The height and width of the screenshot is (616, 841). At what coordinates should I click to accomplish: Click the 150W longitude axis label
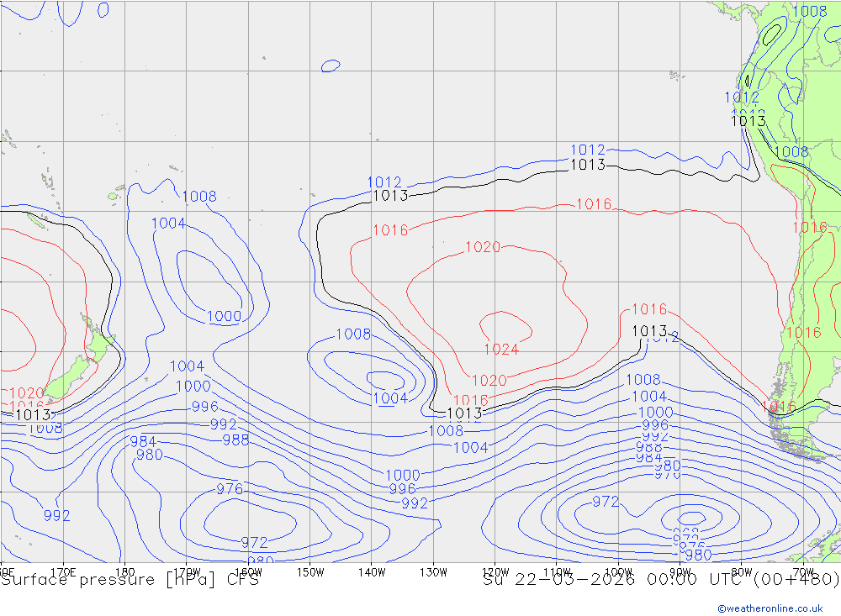point(309,571)
